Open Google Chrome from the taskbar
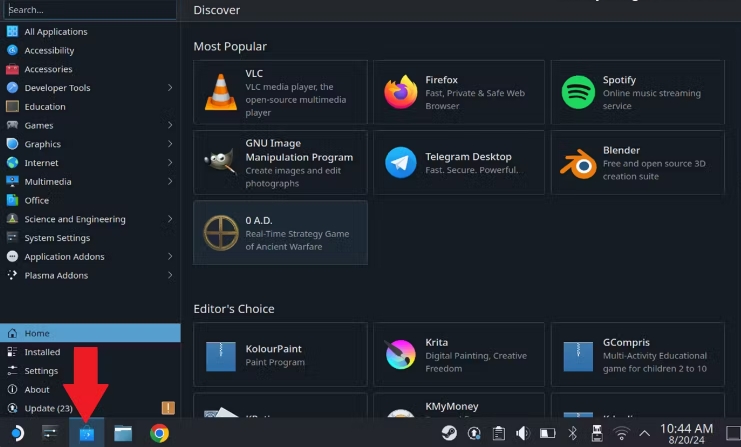The width and height of the screenshot is (741, 447). pyautogui.click(x=159, y=433)
